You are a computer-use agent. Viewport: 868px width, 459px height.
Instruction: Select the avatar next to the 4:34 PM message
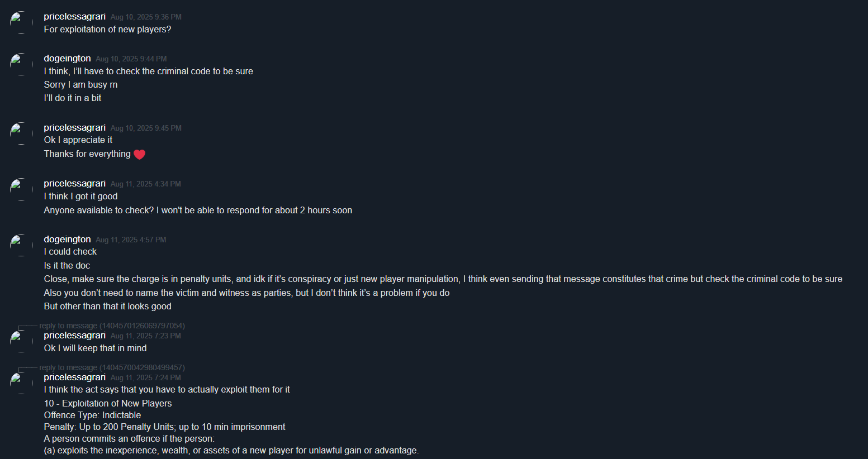pyautogui.click(x=21, y=189)
